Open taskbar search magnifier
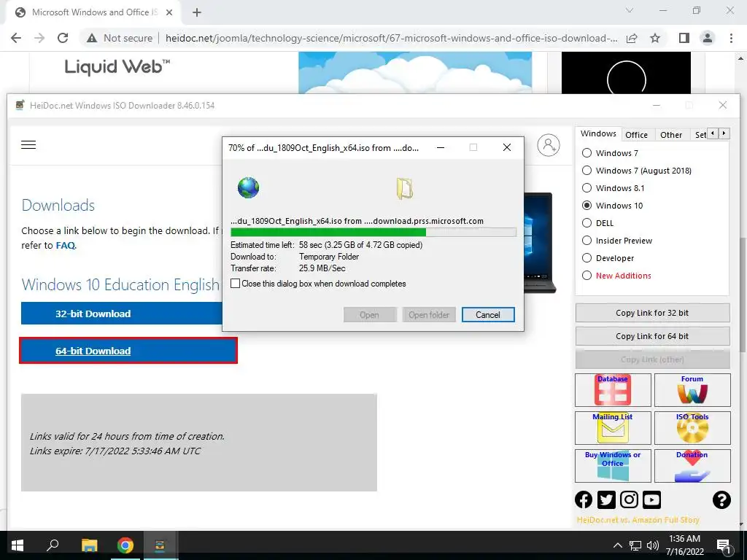This screenshot has height=560, width=747. pyautogui.click(x=53, y=545)
